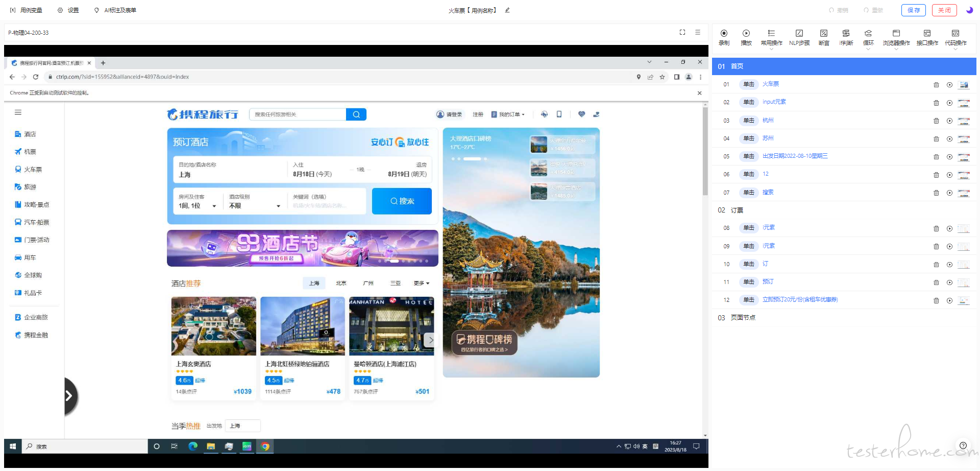Click the 保存 save button
The image size is (980, 471).
point(914,10)
